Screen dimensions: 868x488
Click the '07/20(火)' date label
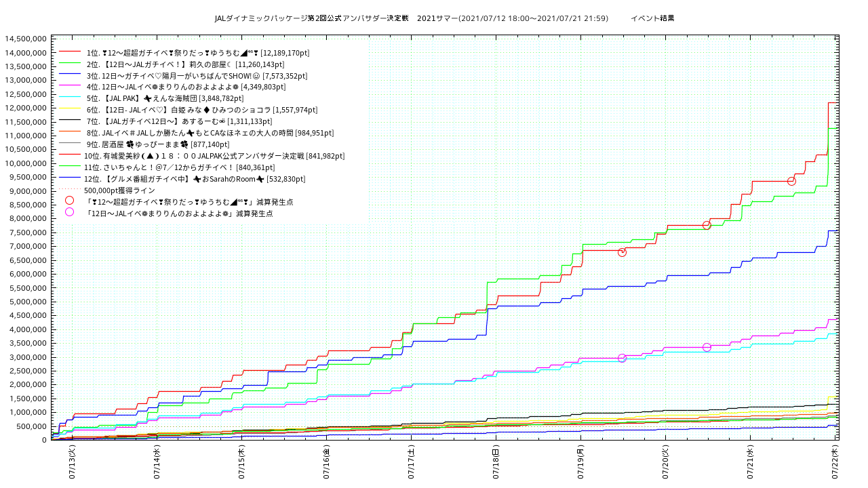coord(666,463)
